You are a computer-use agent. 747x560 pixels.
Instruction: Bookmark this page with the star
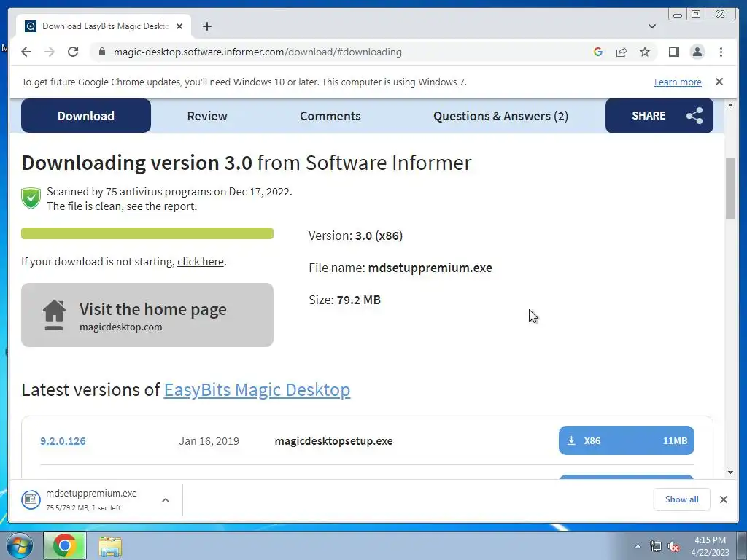[x=645, y=52]
